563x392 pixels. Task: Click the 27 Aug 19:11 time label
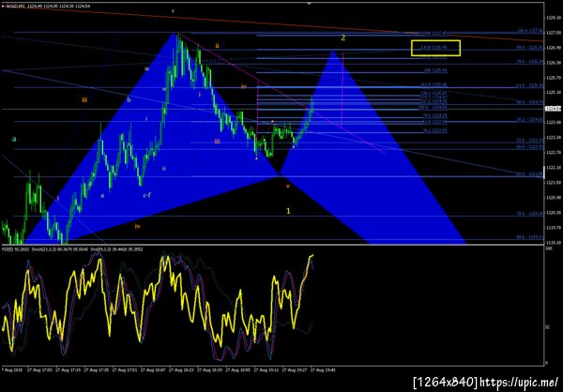(x=267, y=369)
